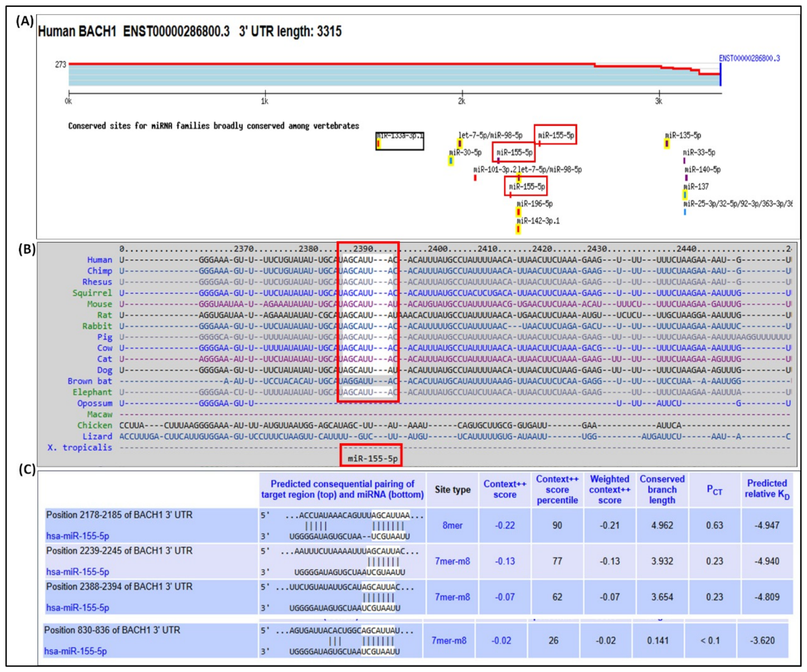807x672 pixels.
Task: Click the -0.22 context++ score value
Action: click(x=505, y=525)
